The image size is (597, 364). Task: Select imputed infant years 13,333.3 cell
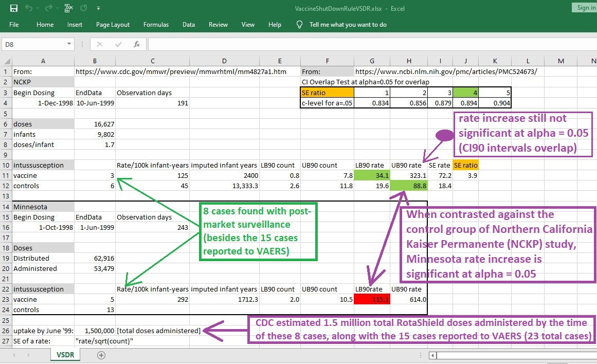click(x=224, y=186)
